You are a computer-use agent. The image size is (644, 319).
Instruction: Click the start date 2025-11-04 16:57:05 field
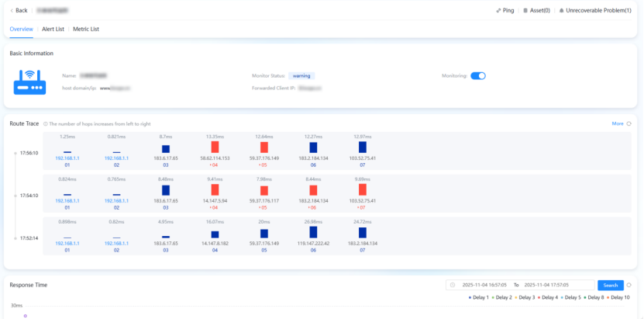point(484,285)
